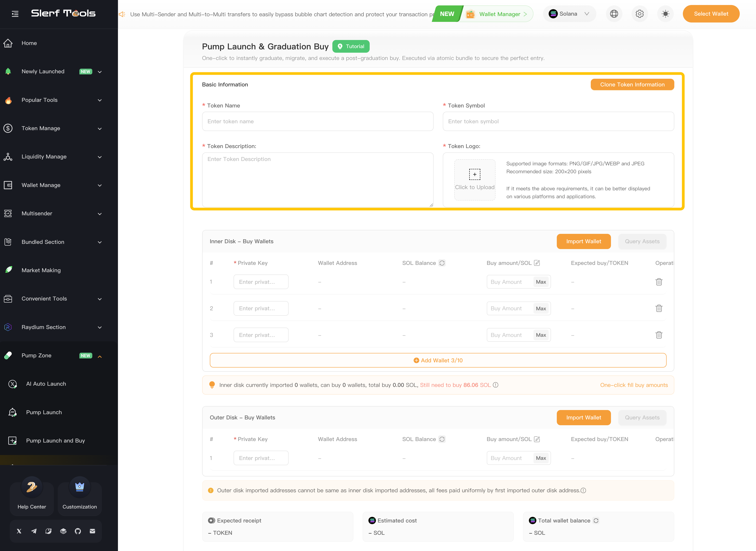Screen dimensions: 756x551
Task: Open the settings gear icon
Action: (640, 14)
